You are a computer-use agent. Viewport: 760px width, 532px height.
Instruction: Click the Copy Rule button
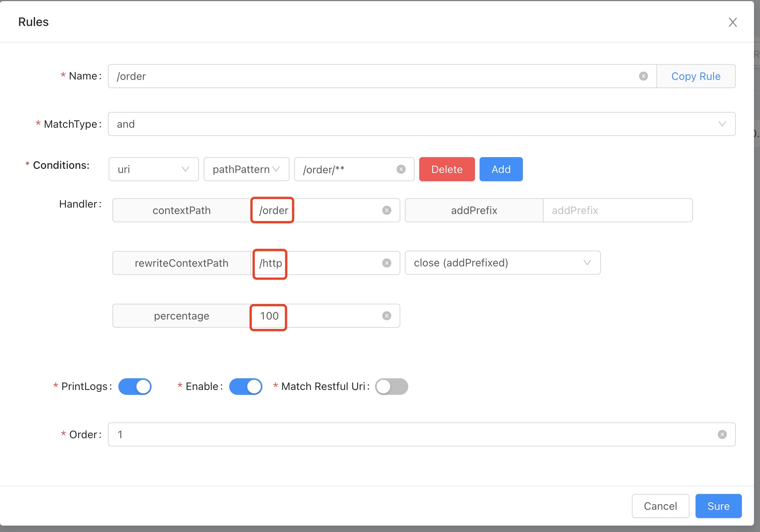(696, 76)
